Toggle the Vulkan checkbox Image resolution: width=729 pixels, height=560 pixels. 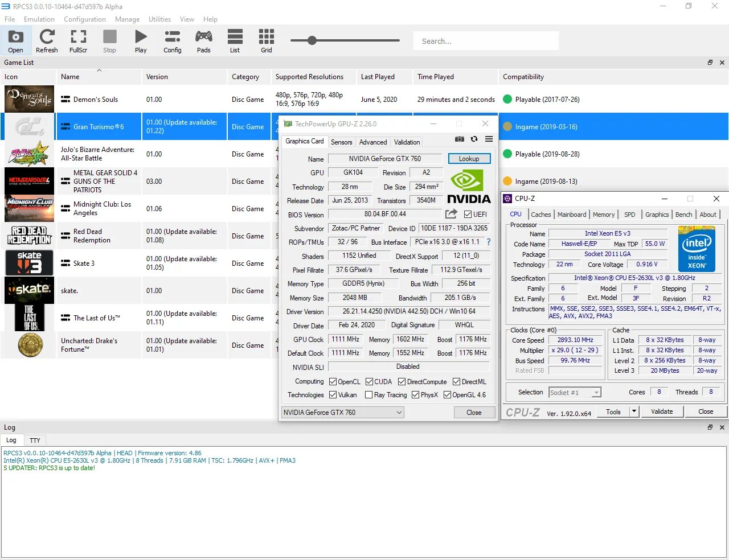333,395
